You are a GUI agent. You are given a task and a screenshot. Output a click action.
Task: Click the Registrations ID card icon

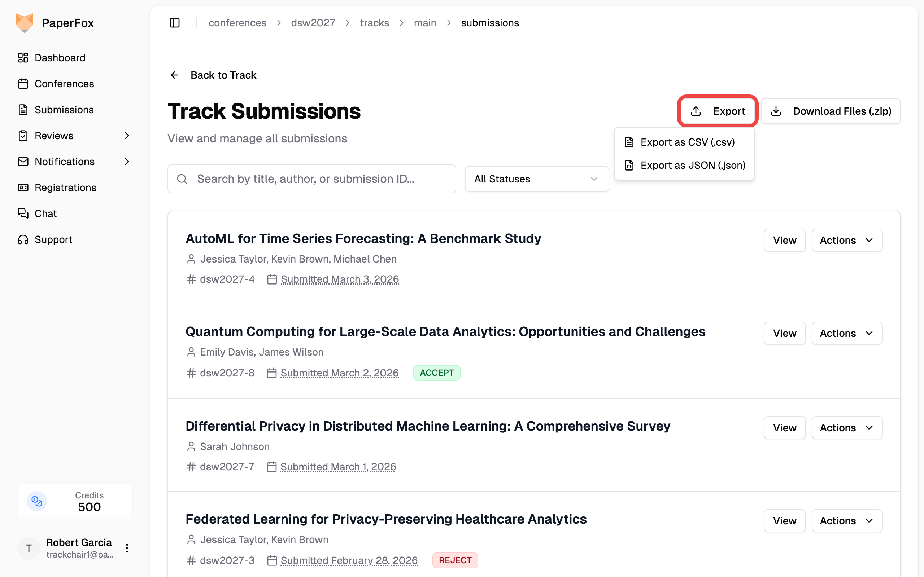(x=23, y=188)
